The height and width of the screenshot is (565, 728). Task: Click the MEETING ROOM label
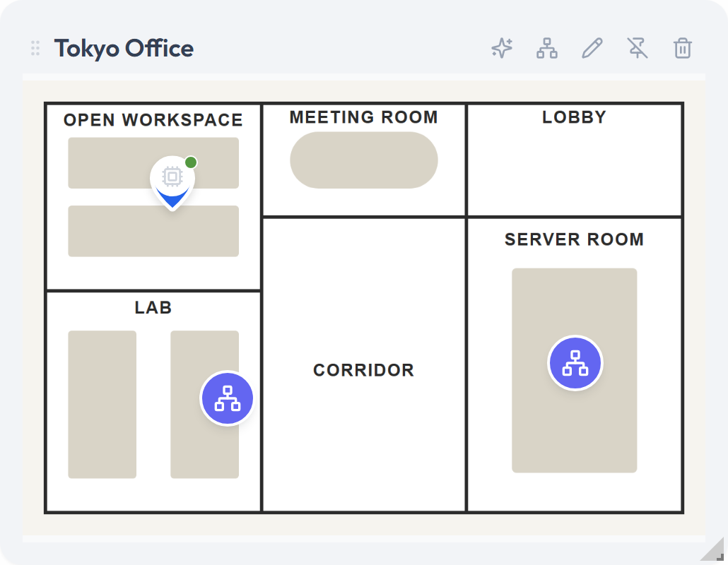pyautogui.click(x=363, y=117)
